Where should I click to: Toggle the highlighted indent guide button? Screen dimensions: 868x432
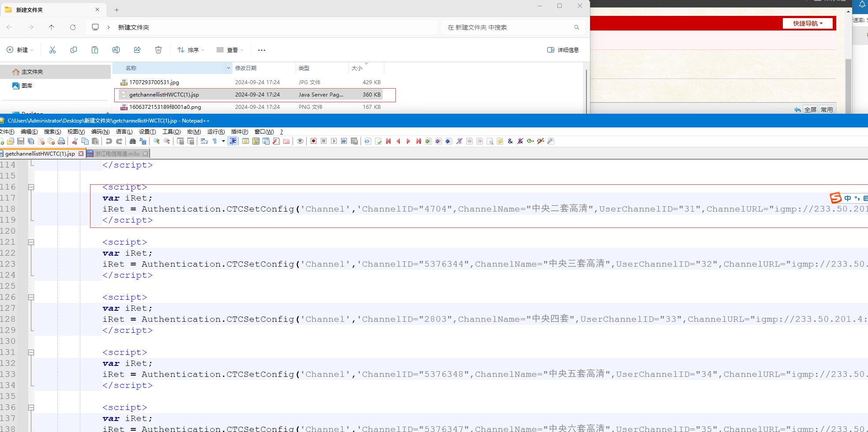[x=233, y=141]
